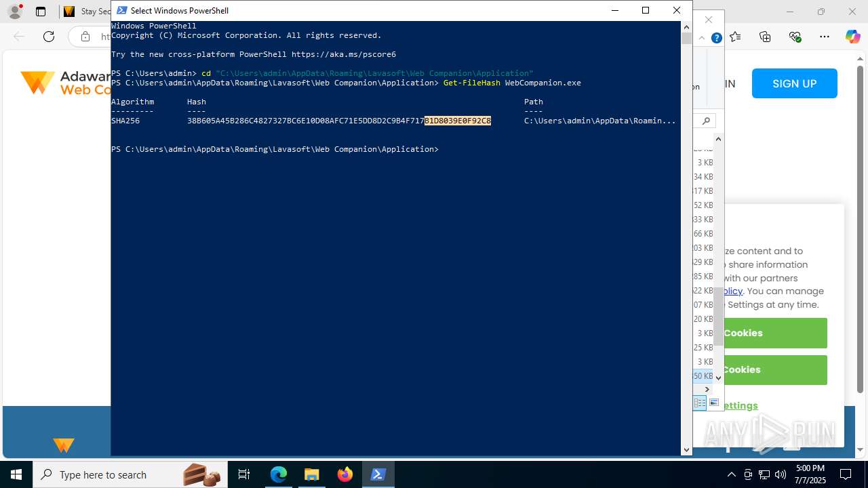Switch Explorer to large icons view
868x488 pixels.
point(714,403)
